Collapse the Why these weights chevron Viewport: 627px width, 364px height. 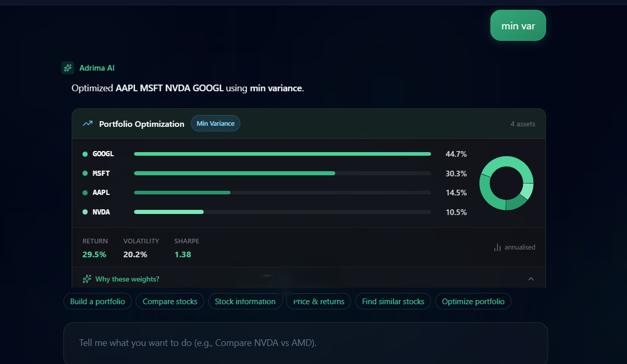click(x=531, y=279)
